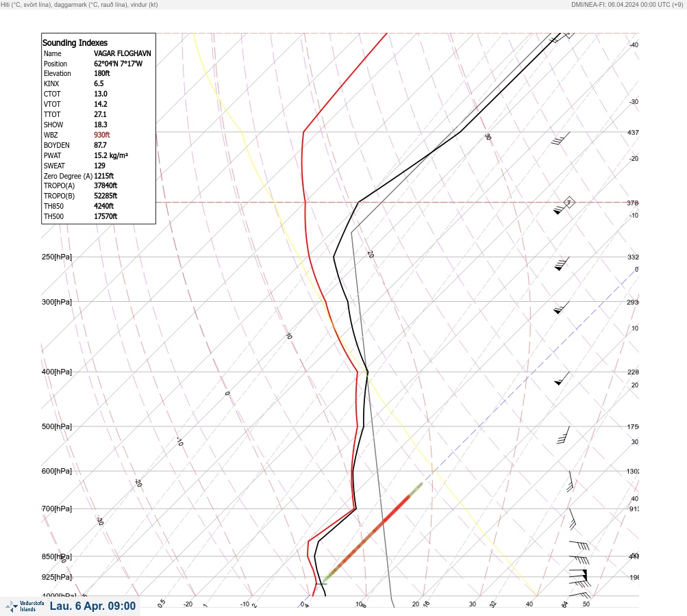The width and height of the screenshot is (687, 616).
Task: Select the KINX value 6.5
Action: click(99, 84)
